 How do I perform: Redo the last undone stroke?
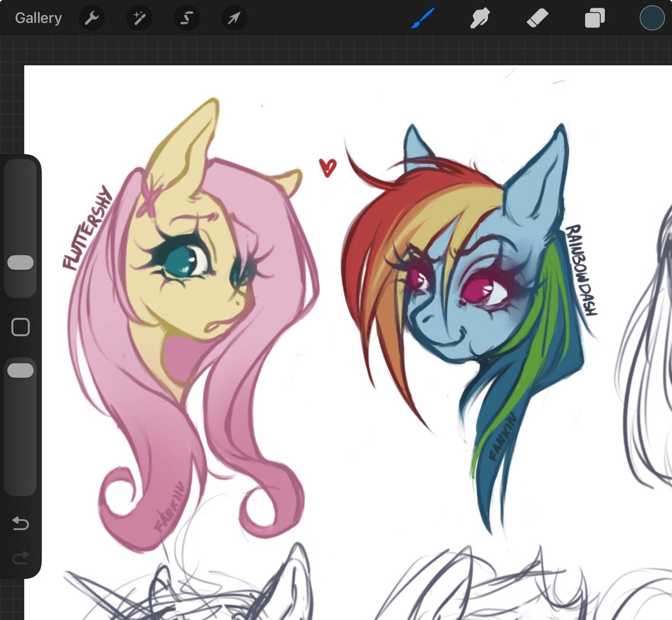[x=20, y=557]
